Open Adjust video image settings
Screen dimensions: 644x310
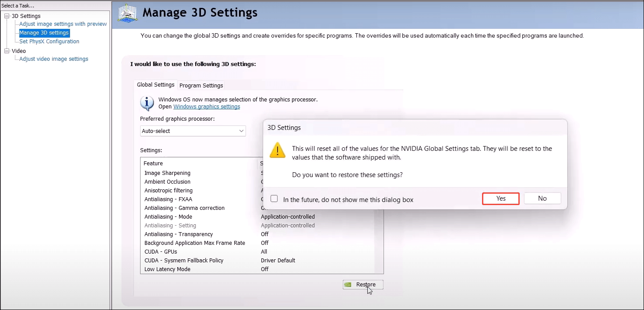54,59
